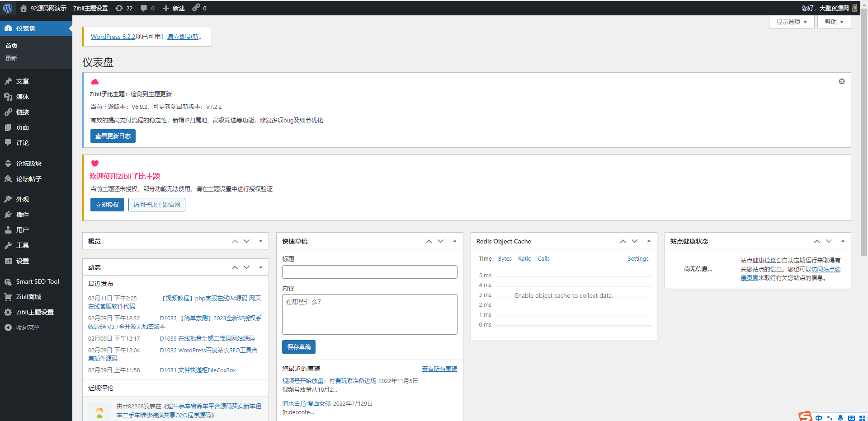This screenshot has width=868, height=421.
Task: Open the Smart SEO Tool icon
Action: 8,281
